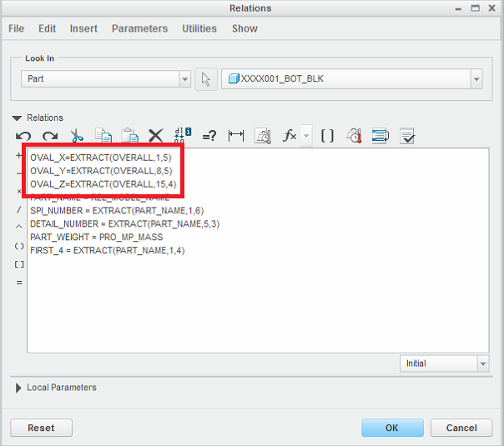Open the Show menu
This screenshot has width=504, height=446.
tap(244, 28)
